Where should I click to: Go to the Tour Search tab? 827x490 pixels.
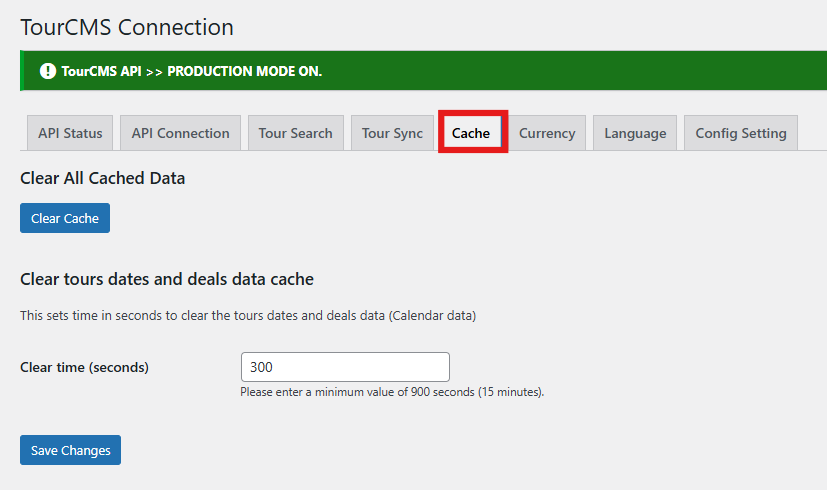click(x=295, y=133)
